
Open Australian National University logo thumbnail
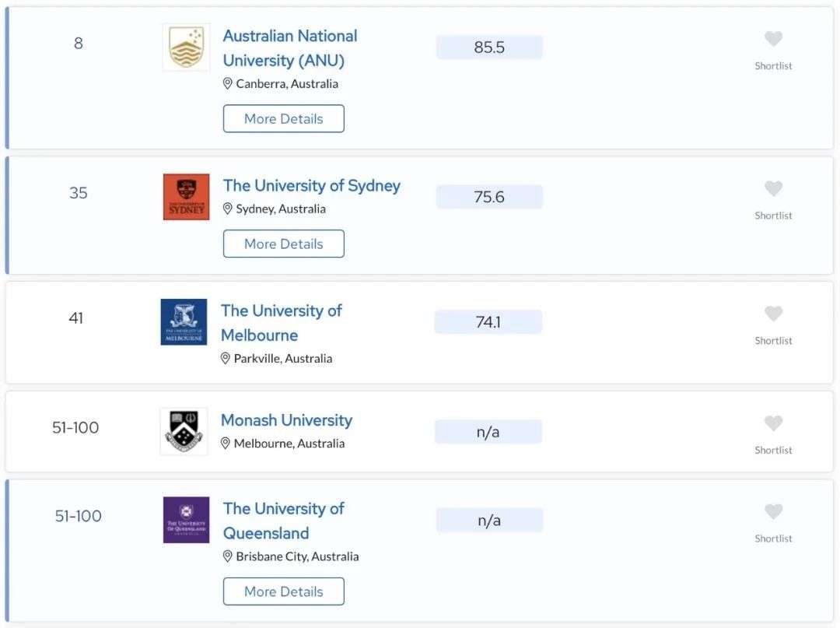[186, 47]
